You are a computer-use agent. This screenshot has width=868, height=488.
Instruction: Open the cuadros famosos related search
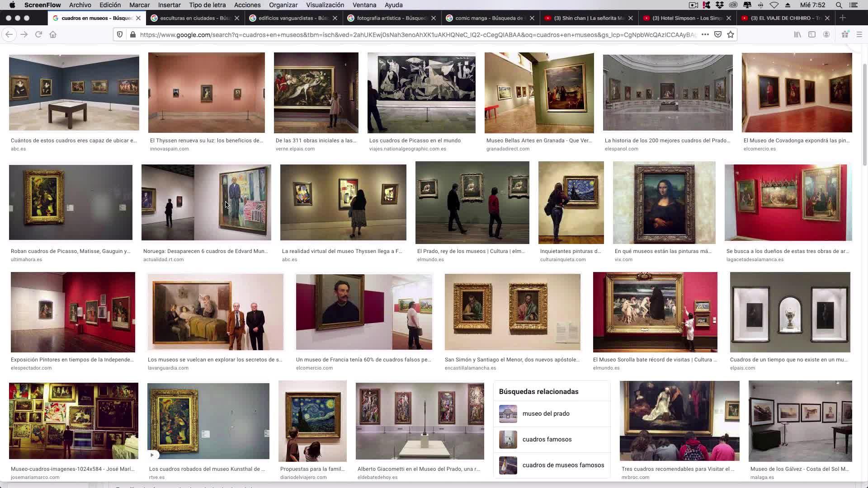pos(547,439)
